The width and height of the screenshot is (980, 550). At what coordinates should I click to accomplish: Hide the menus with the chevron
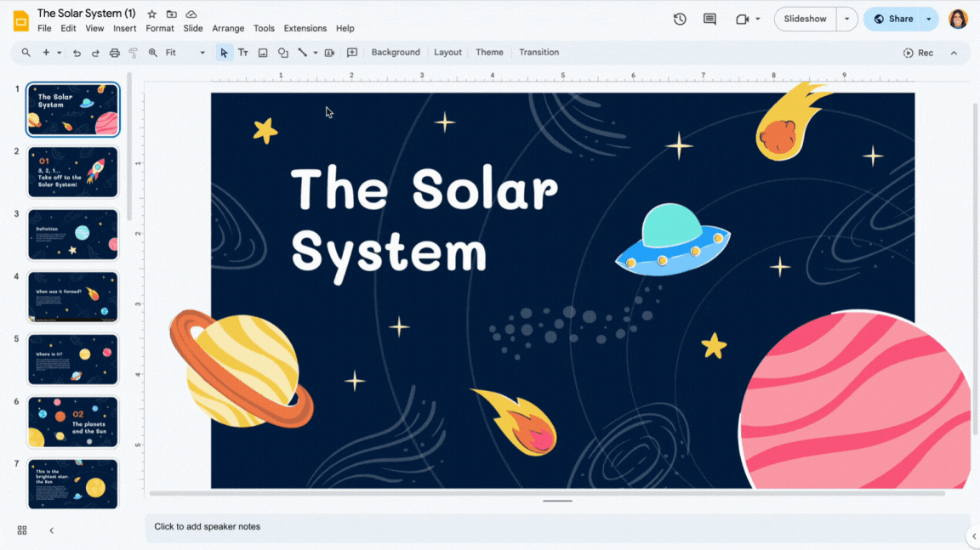tap(954, 53)
